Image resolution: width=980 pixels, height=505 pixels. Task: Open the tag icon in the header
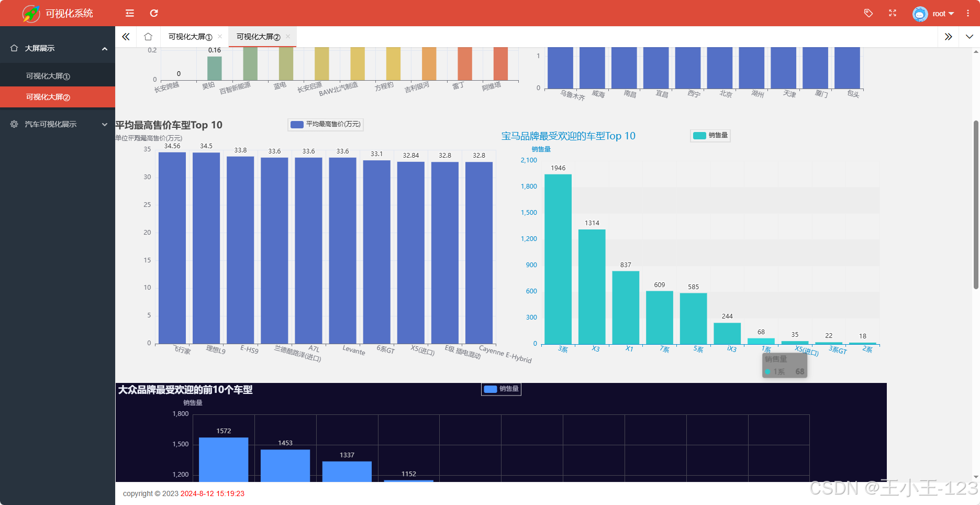point(868,13)
